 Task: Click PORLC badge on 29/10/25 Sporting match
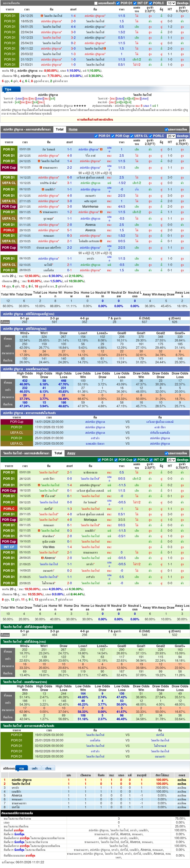9,230
